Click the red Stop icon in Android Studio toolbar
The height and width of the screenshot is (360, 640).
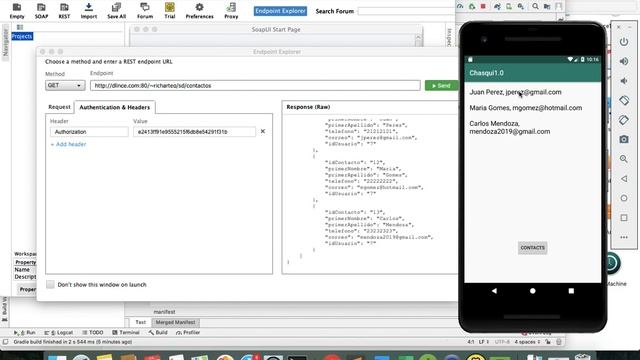(x=483, y=6)
